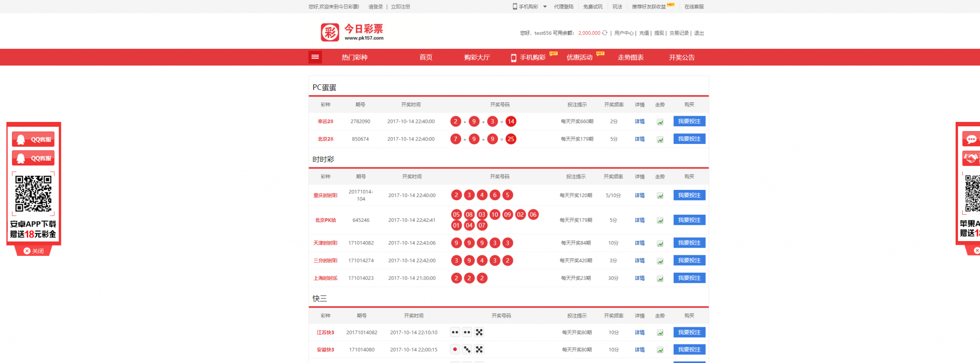Click 我要投注 button for 重庆时时彩
980x363 pixels.
[689, 195]
